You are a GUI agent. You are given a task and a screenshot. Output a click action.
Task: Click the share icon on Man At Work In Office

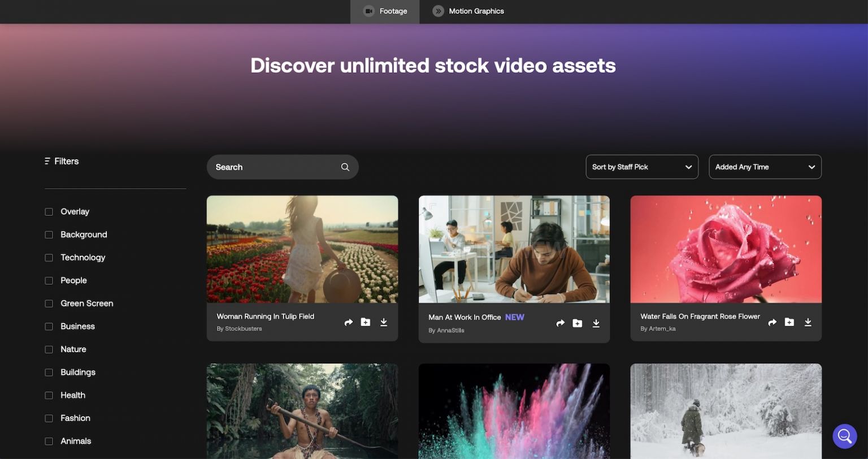(x=560, y=323)
